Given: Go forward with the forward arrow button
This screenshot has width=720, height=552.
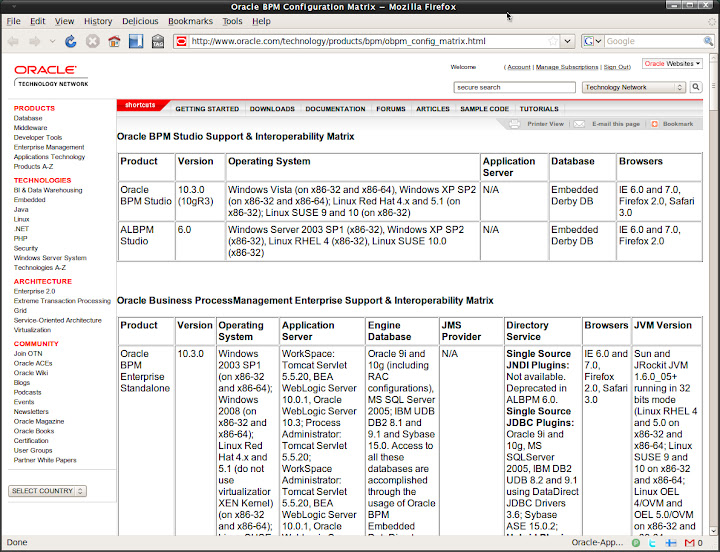Looking at the screenshot, I should pos(34,41).
